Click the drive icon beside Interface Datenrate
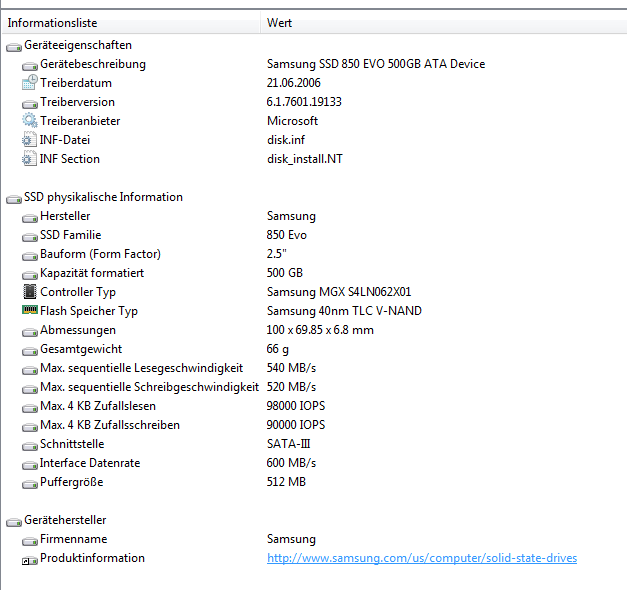 [x=30, y=466]
